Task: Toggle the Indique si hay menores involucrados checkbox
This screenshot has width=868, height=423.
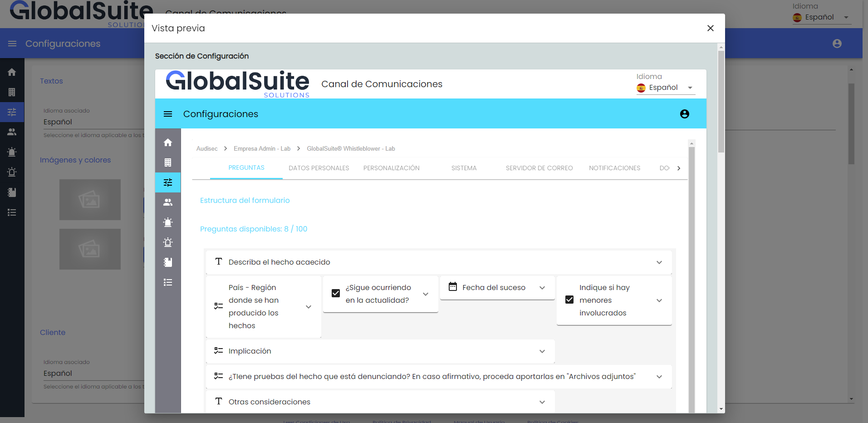Action: pos(569,300)
